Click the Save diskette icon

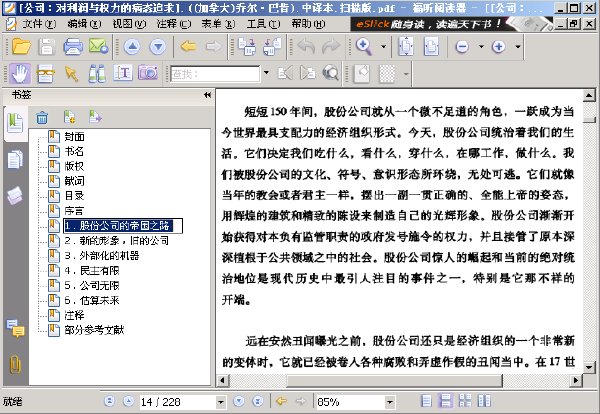click(46, 47)
